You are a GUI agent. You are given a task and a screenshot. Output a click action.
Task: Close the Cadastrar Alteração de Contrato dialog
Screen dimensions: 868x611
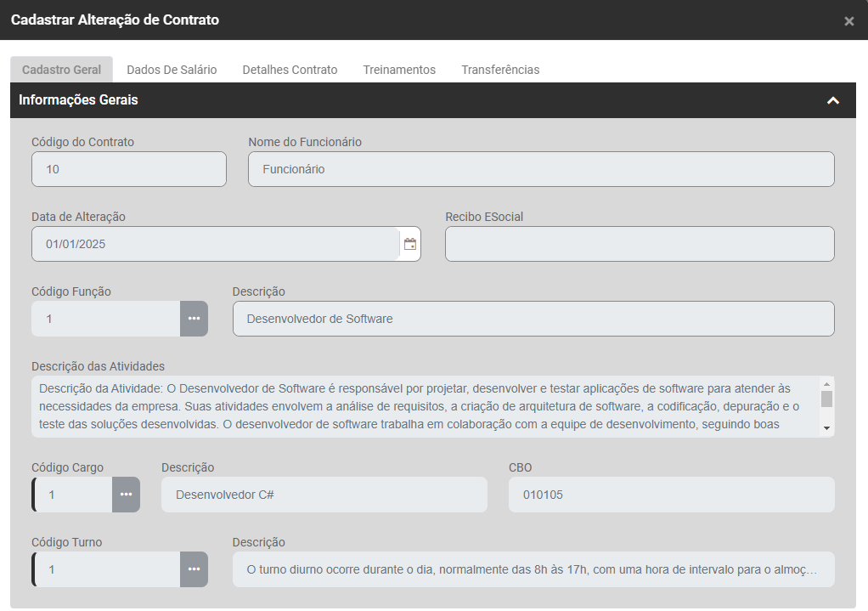[x=848, y=21]
